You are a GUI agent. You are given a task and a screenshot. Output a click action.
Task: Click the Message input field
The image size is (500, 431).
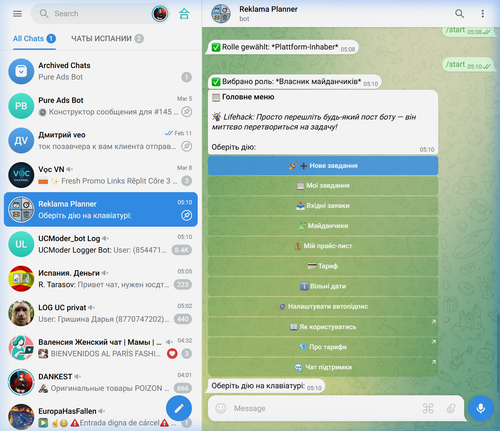pyautogui.click(x=325, y=408)
